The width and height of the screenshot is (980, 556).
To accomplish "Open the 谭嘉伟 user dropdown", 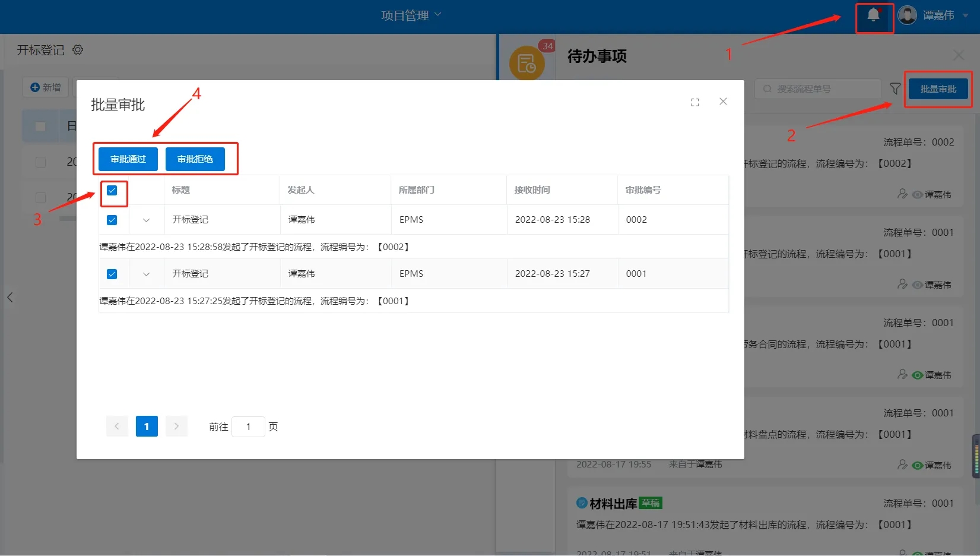I will click(x=945, y=15).
